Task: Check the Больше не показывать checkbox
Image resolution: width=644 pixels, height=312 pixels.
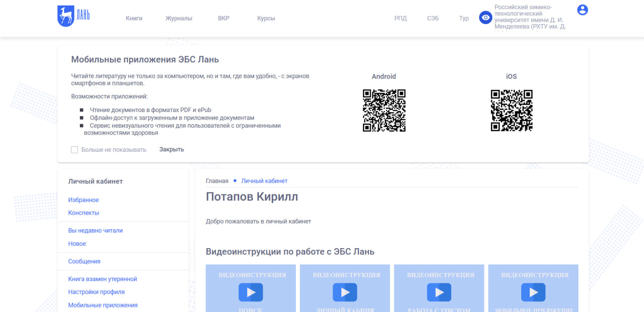Action: [x=74, y=150]
